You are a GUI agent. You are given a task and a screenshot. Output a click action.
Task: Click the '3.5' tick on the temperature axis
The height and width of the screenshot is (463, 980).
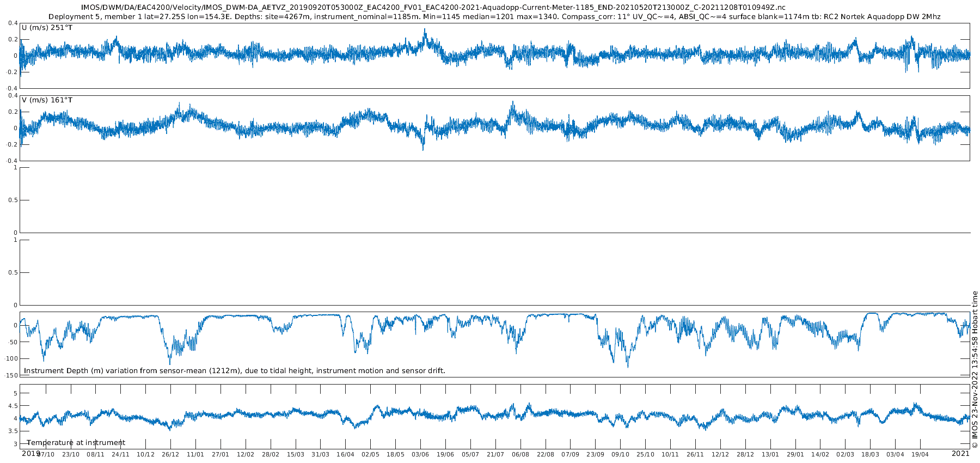coord(12,431)
